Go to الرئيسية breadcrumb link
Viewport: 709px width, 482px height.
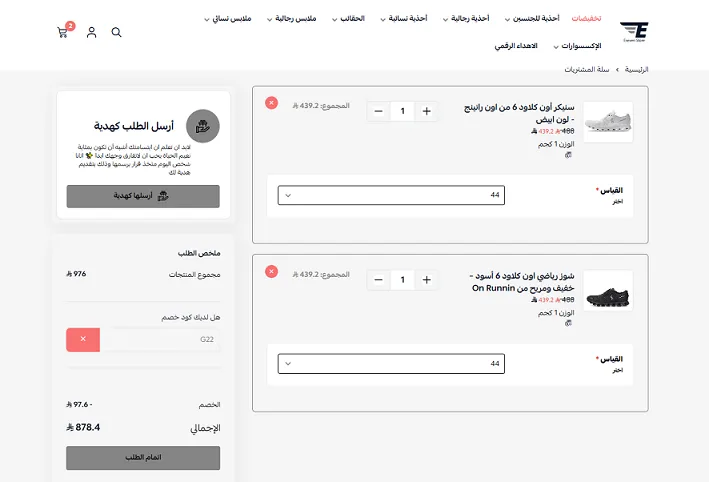tap(636, 69)
